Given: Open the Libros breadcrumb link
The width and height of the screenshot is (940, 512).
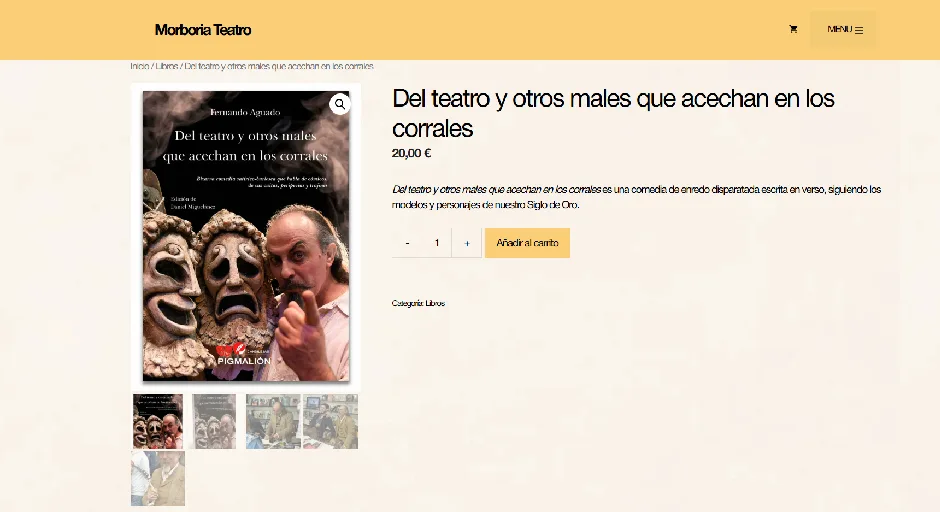Looking at the screenshot, I should (167, 66).
